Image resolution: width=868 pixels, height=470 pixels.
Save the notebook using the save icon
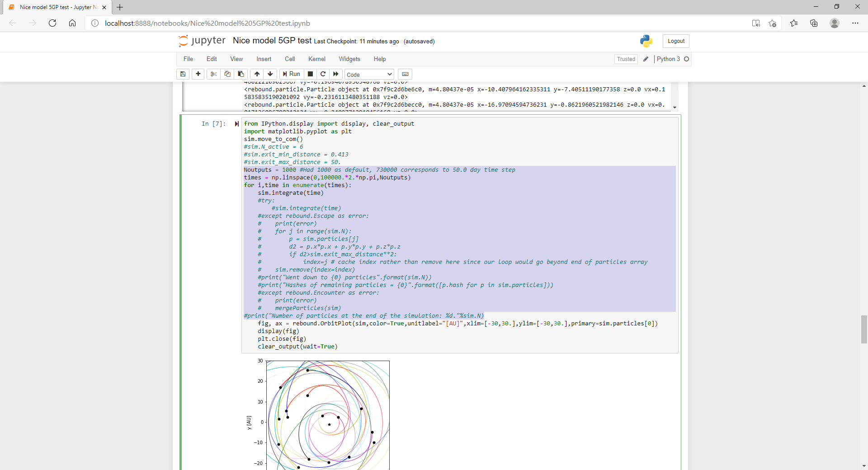pos(183,74)
